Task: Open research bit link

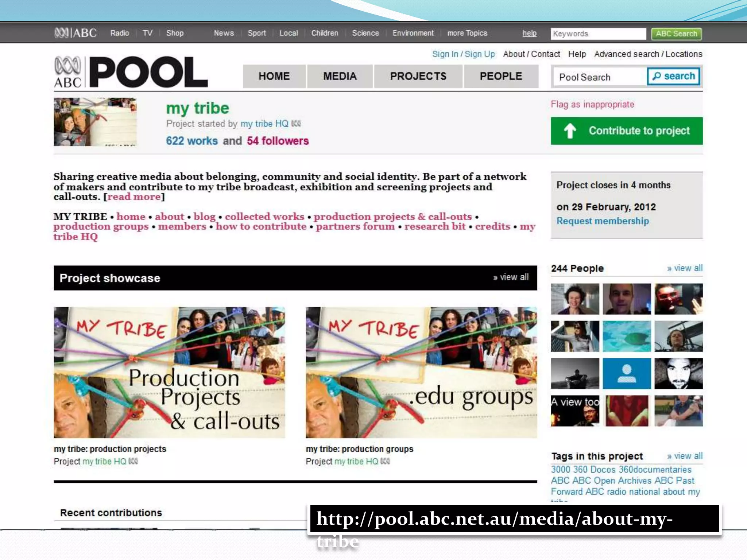Action: click(435, 227)
